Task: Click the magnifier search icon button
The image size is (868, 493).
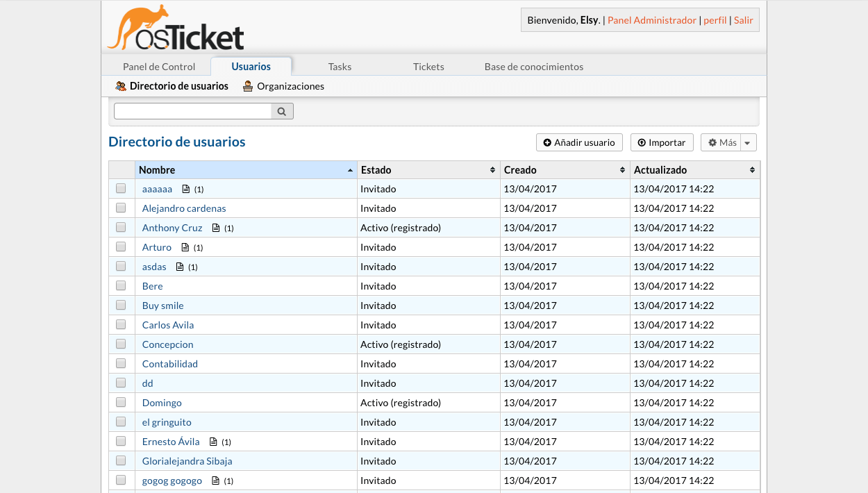Action: coord(282,111)
